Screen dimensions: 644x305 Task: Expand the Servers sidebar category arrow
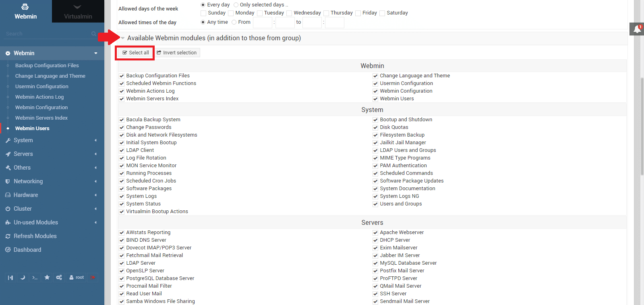click(96, 154)
